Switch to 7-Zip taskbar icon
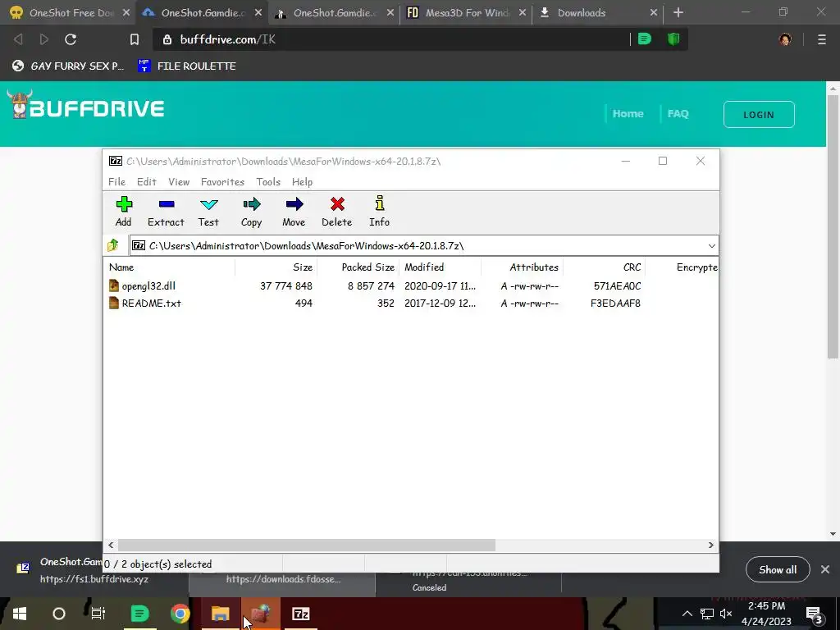 300,614
